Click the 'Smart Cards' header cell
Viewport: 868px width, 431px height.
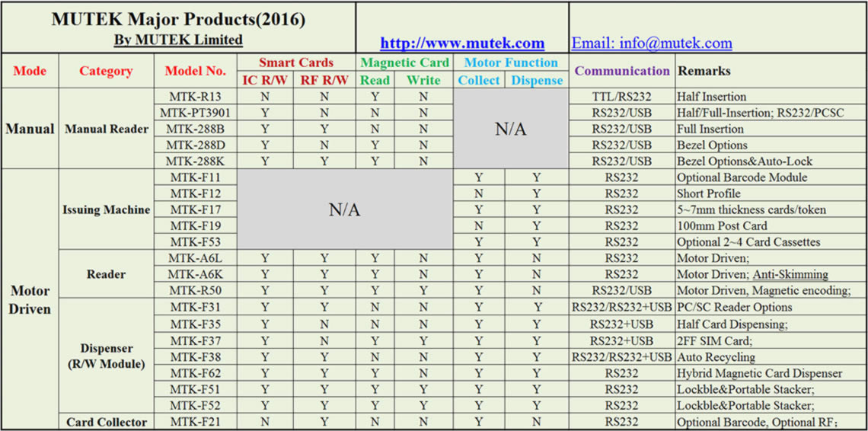pyautogui.click(x=296, y=62)
